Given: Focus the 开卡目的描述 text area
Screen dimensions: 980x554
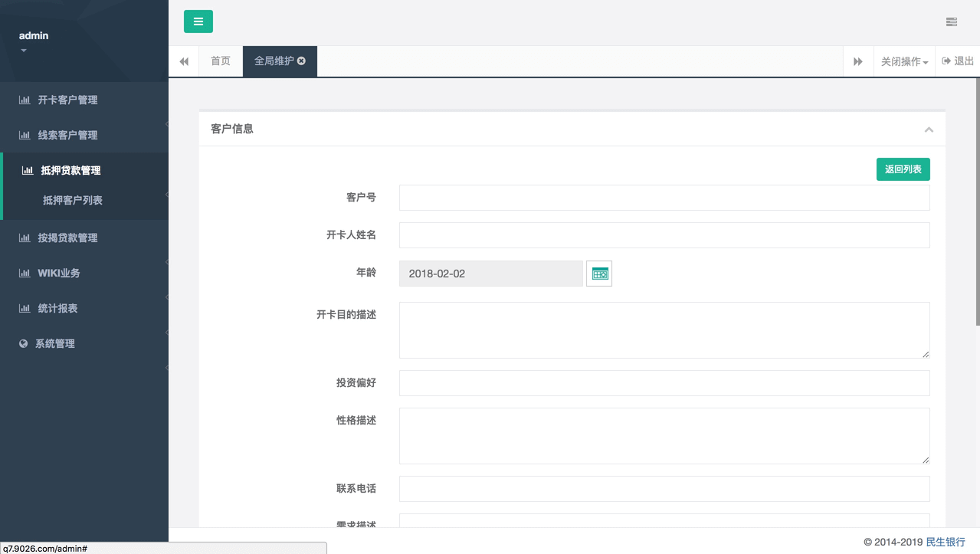Looking at the screenshot, I should pyautogui.click(x=664, y=329).
